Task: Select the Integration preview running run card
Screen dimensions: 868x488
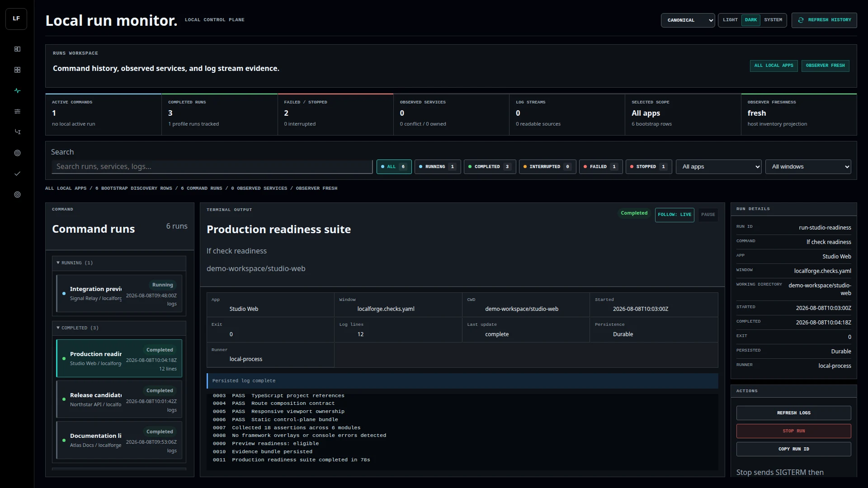Action: pos(119,294)
